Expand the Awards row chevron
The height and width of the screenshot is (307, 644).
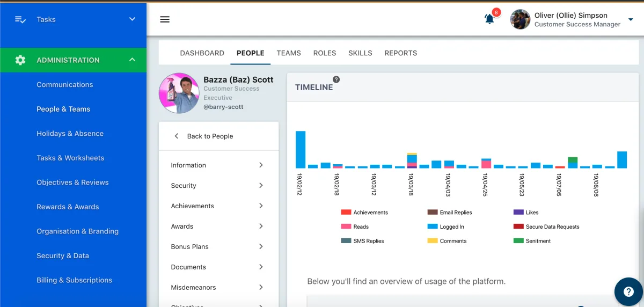(261, 226)
